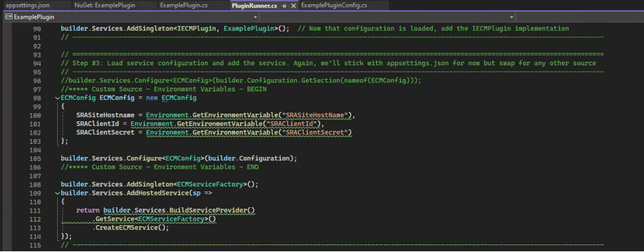Viewport: 644px width, 252px height.
Task: Open the NuGet: ExamplePlugin tab
Action: pos(105,6)
